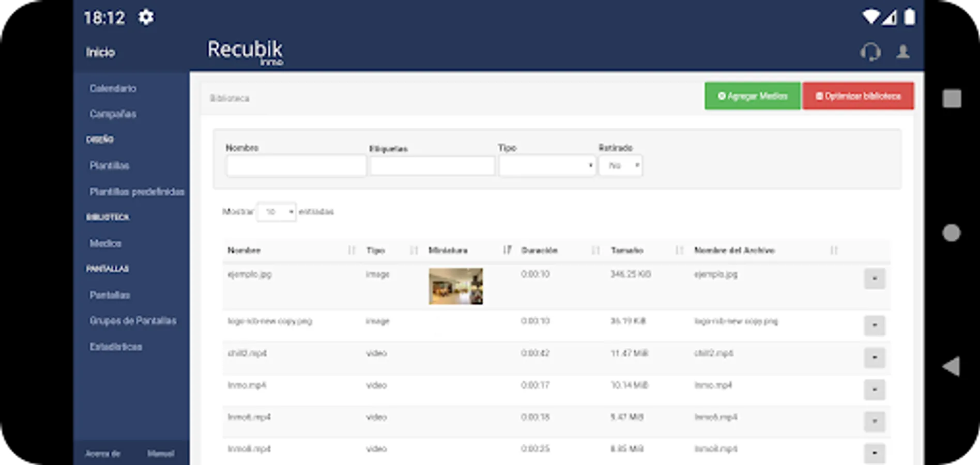The image size is (980, 465).
Task: Click the Nombre del Archivo sort icon
Action: (x=834, y=251)
